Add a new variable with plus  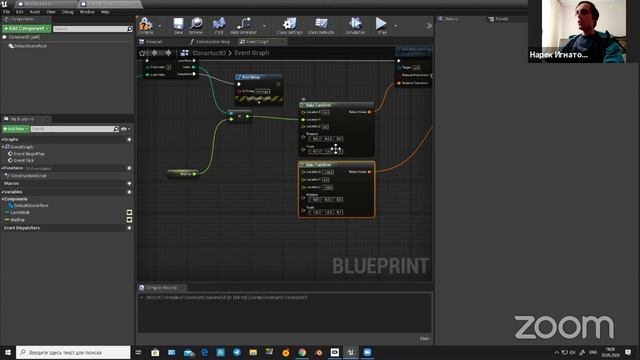tap(129, 192)
